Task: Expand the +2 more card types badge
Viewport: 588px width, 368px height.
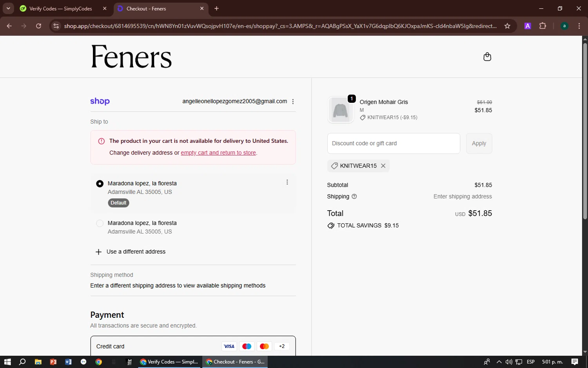Action: point(282,346)
